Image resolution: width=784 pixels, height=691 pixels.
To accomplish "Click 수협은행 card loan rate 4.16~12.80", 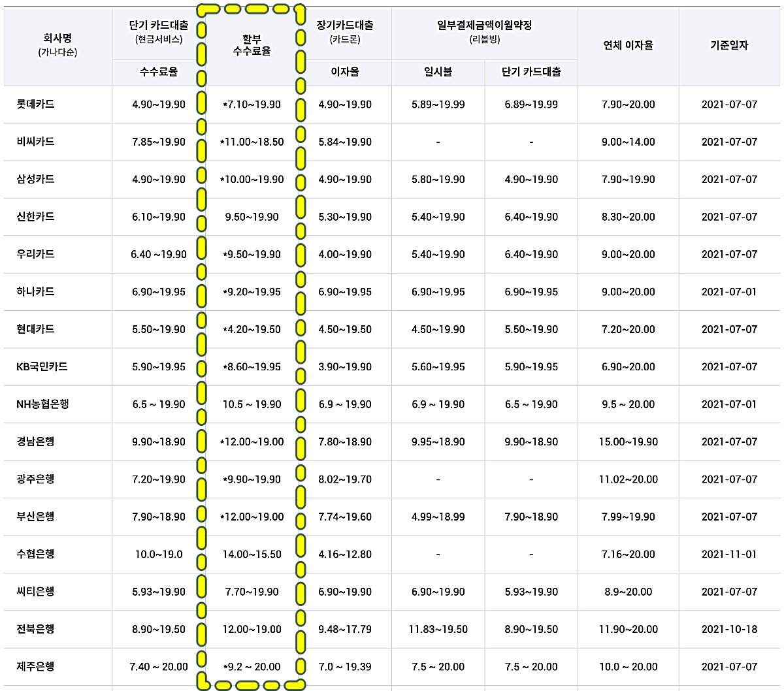I will click(345, 554).
